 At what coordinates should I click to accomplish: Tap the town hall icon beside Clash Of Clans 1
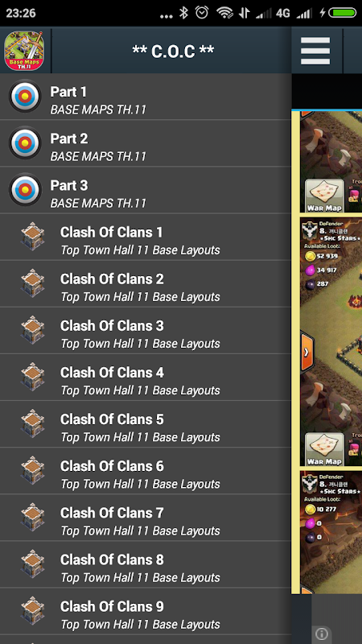coord(32,237)
